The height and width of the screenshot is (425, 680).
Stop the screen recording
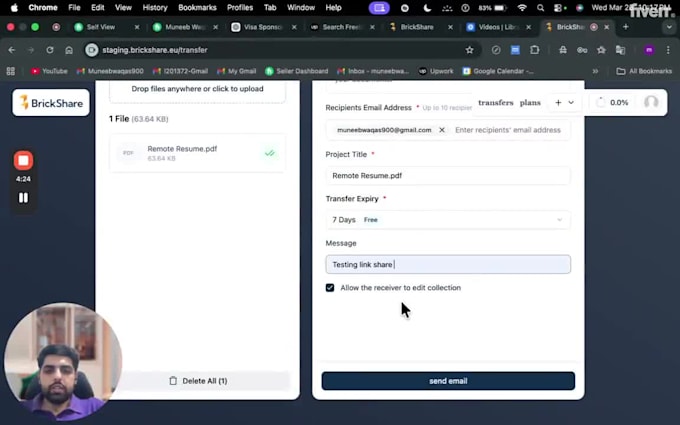23,160
